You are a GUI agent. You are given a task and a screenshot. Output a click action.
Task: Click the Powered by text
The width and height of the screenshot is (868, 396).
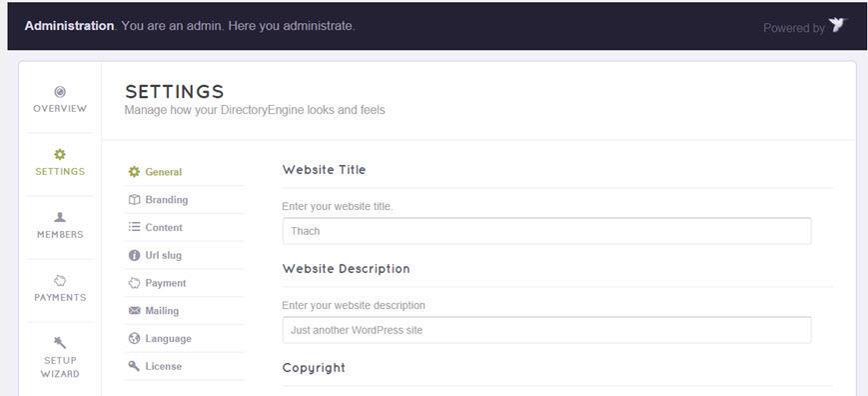coord(794,28)
